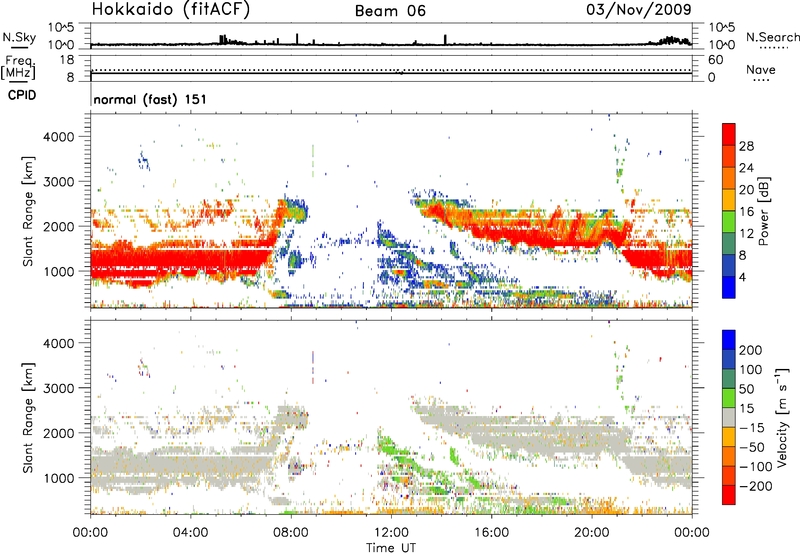Click the Velocity panel "Slant Range [km]" label
Viewport: 800px width, 554px height.
pyautogui.click(x=28, y=418)
